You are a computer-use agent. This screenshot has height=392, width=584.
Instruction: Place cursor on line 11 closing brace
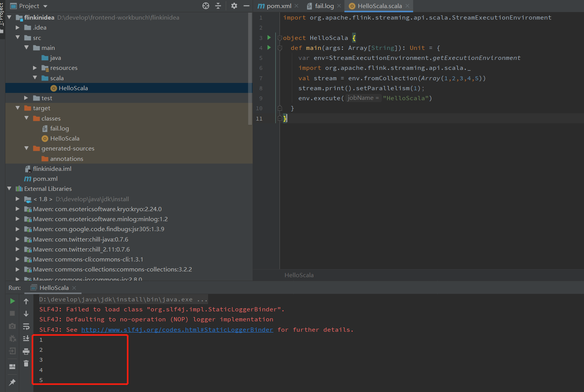pyautogui.click(x=285, y=118)
